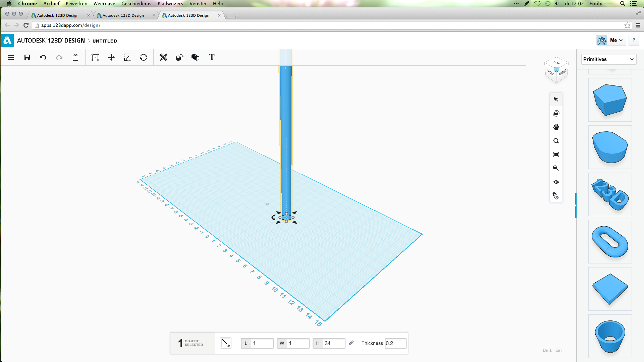644x362 pixels.
Task: Select the Pan/Hand tool
Action: [x=556, y=127]
